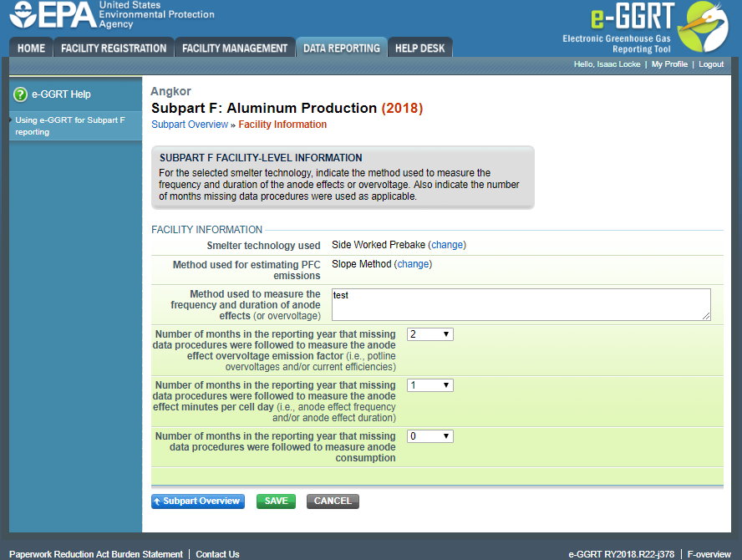Open 'Using e-GGRT for Subpart F reporting' help
The height and width of the screenshot is (560, 742).
tap(70, 126)
